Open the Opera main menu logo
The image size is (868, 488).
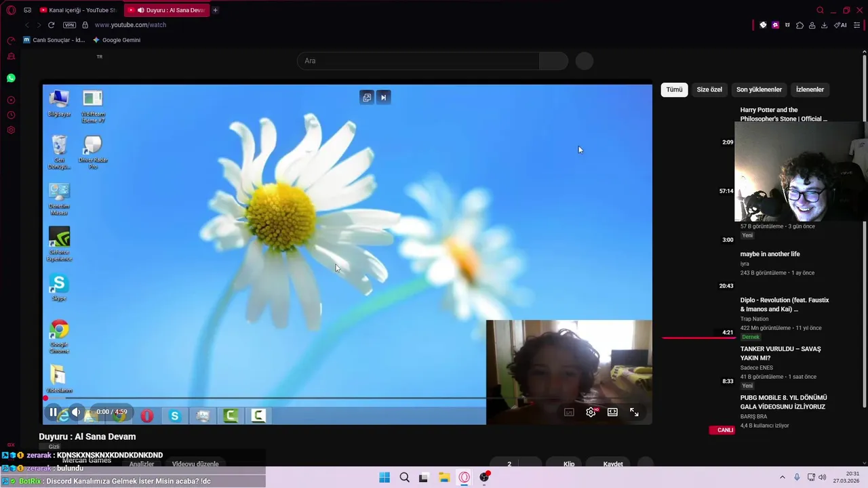click(x=11, y=10)
